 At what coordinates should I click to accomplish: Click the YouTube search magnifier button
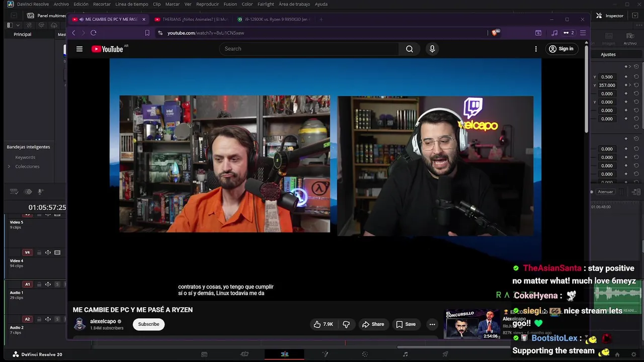(x=410, y=49)
